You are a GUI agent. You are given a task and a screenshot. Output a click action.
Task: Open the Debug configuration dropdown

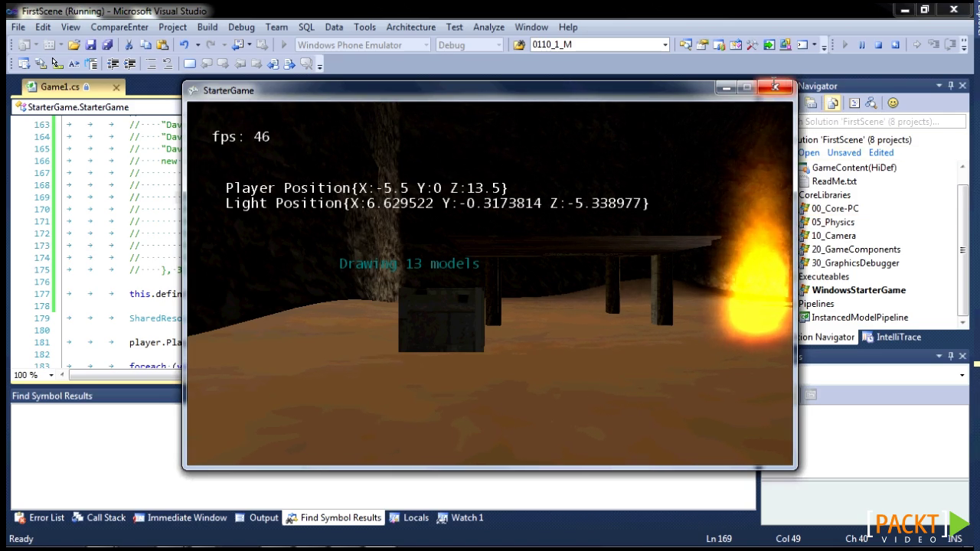point(498,45)
